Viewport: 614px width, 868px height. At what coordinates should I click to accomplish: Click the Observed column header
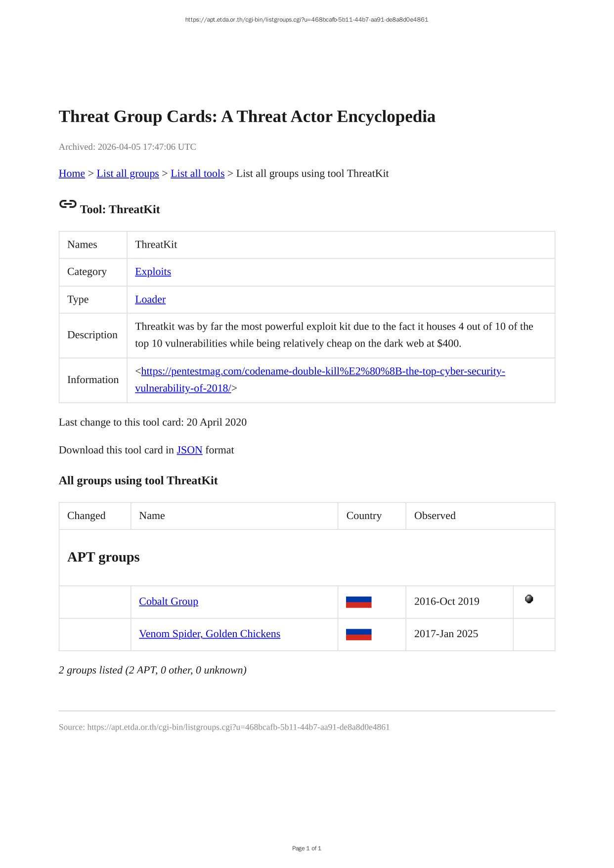point(435,516)
